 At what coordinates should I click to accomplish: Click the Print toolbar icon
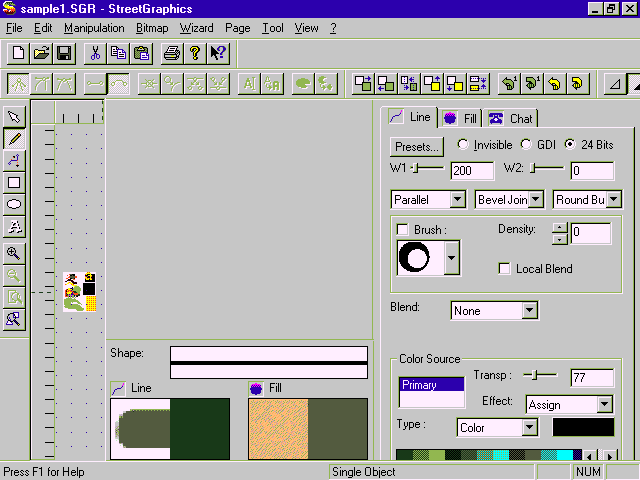tap(171, 53)
